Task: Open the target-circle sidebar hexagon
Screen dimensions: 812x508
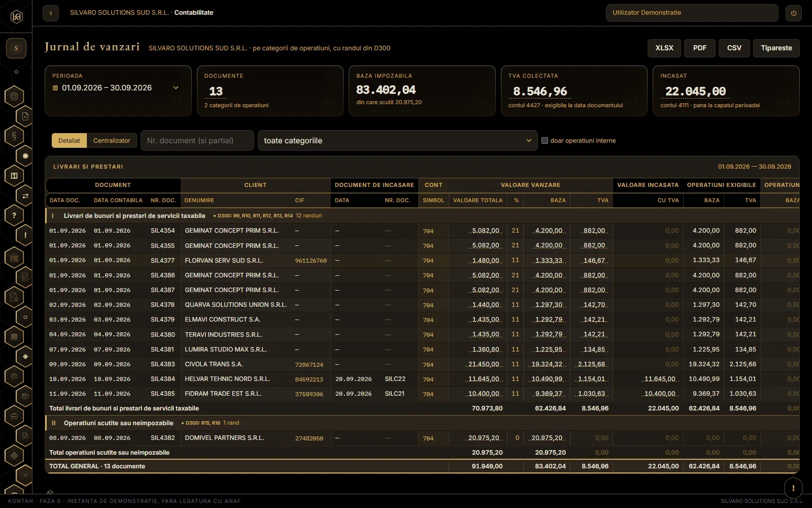Action: 14,96
